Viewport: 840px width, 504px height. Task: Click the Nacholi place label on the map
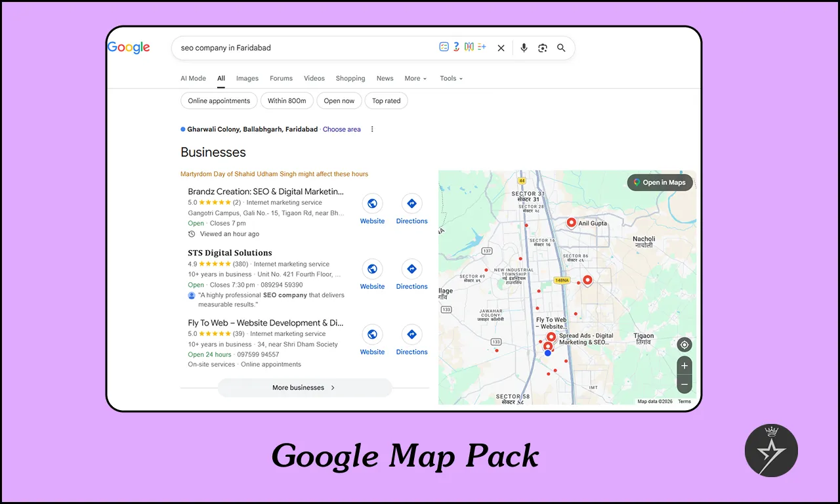click(644, 242)
